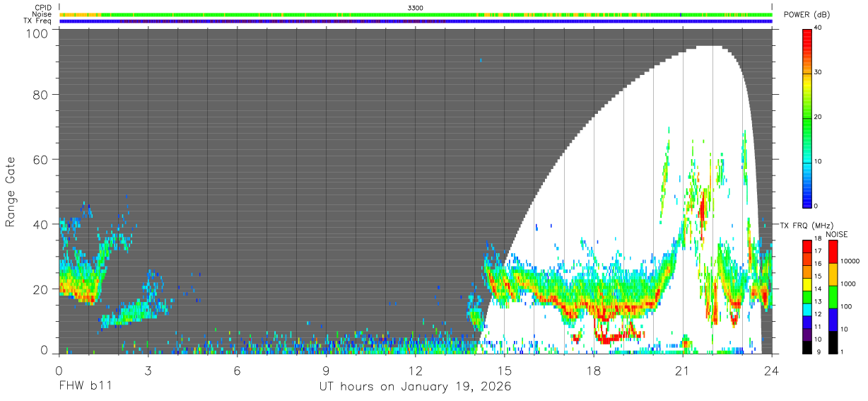Screen dimensions: 868x401
Task: Click the black swatch on NOISE scale
Action: (833, 341)
